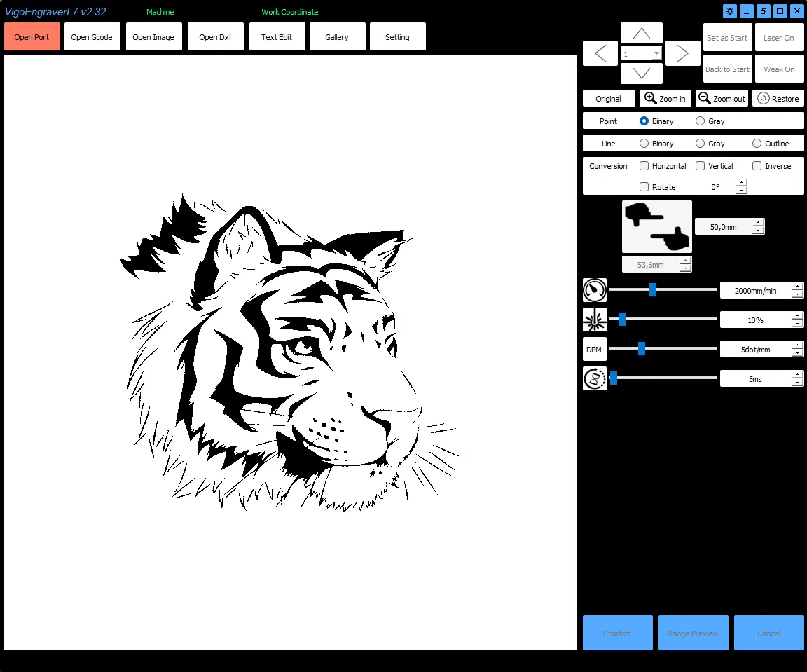Screen dimensions: 807x672
Task: Restore the image view
Action: (x=778, y=98)
